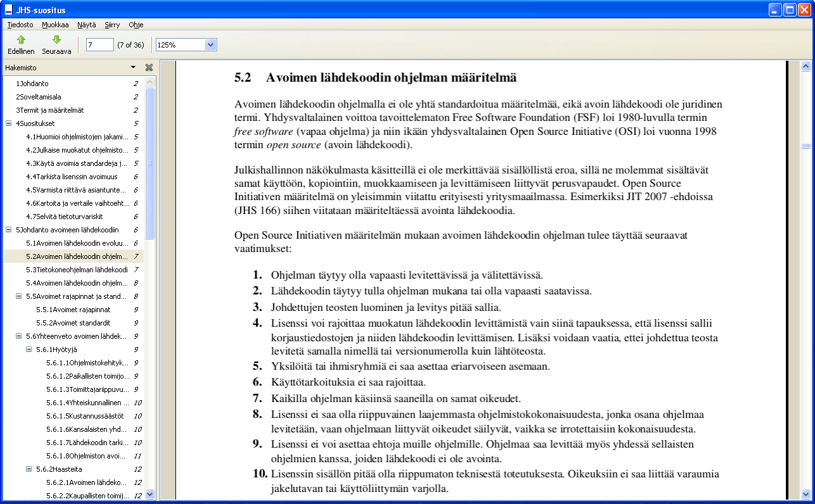The image size is (815, 504).
Task: Minimize the JHS-suositus window
Action: tap(775, 9)
